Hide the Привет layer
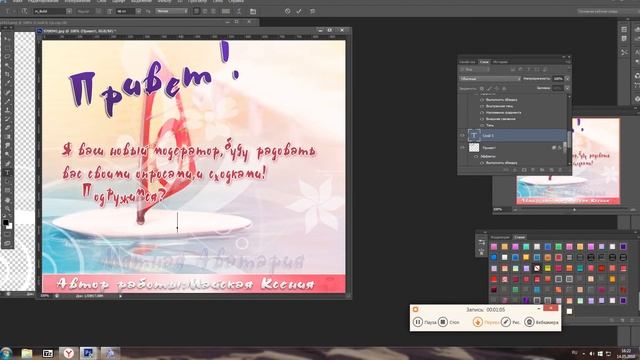The width and height of the screenshot is (640, 360). tap(462, 148)
